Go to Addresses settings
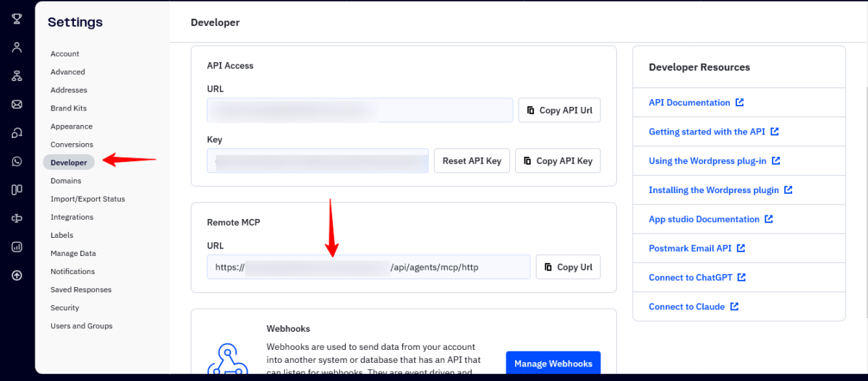The height and width of the screenshot is (381, 868). (69, 90)
